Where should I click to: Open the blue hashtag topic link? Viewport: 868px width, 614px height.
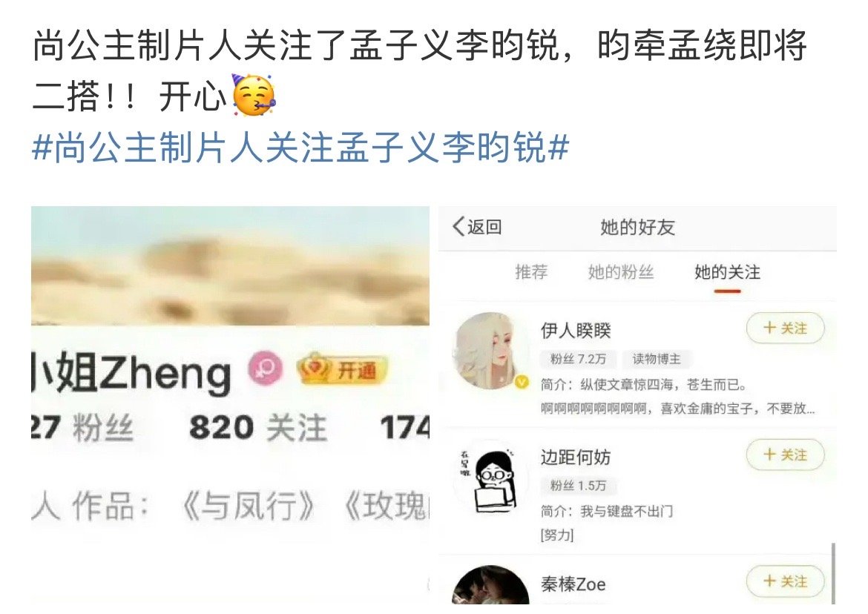pos(300,148)
